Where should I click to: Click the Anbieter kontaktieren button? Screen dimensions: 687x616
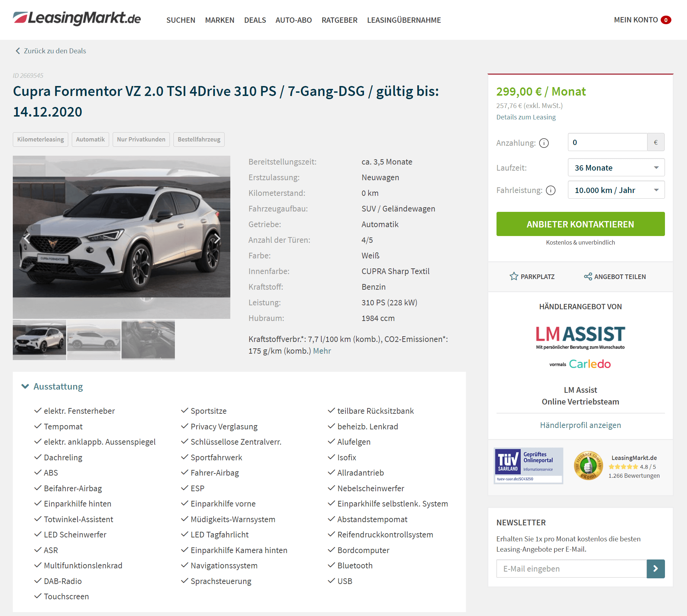point(580,224)
